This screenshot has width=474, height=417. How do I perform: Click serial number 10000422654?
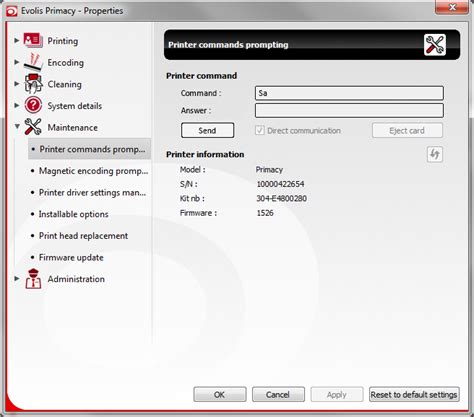click(x=280, y=184)
